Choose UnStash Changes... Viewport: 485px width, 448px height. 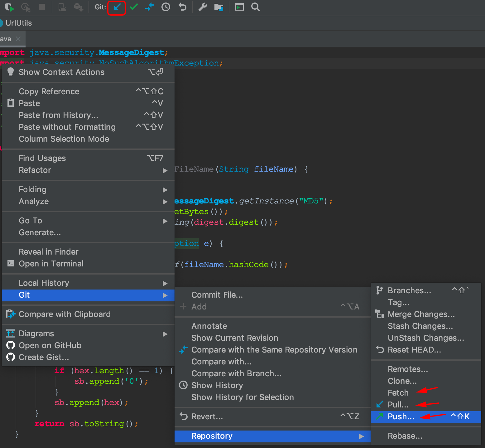point(426,338)
